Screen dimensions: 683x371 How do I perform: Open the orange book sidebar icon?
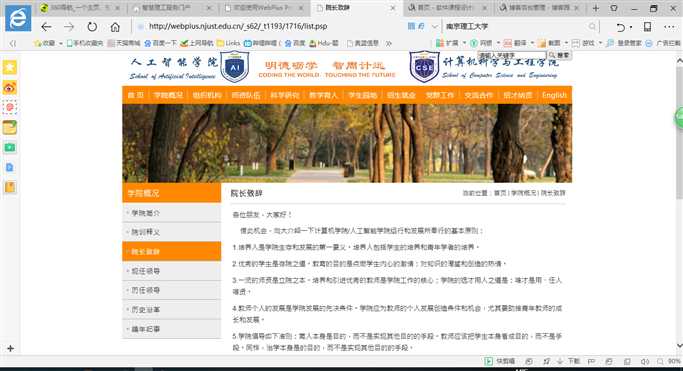click(10, 187)
